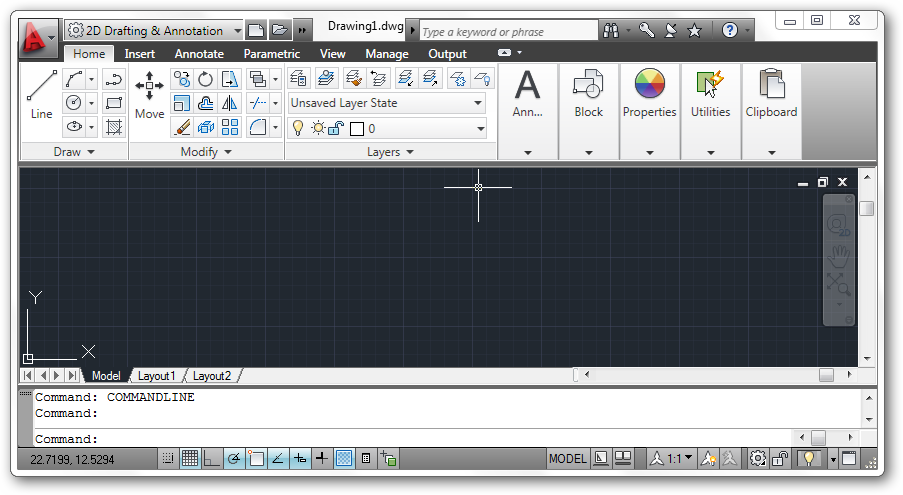Toggle Selection Cycling in status bar
This screenshot has height=495, width=903.
388,459
